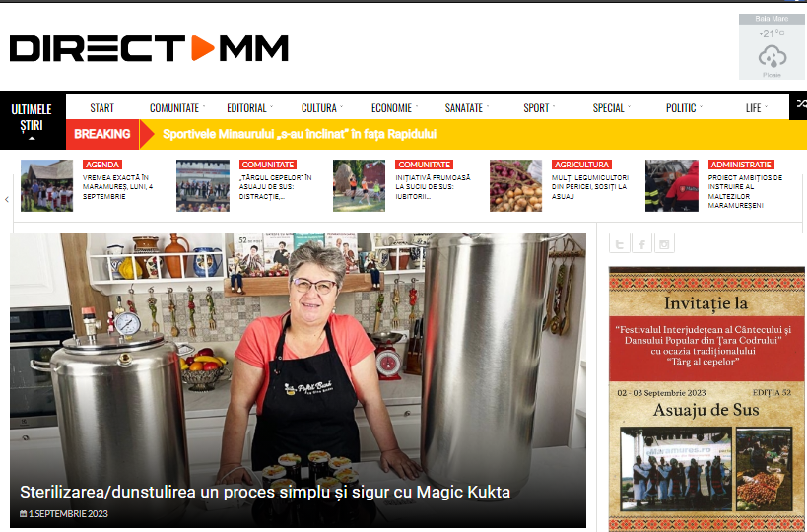Click the Baia Mare weather widget
The height and width of the screenshot is (532, 807).
(772, 47)
